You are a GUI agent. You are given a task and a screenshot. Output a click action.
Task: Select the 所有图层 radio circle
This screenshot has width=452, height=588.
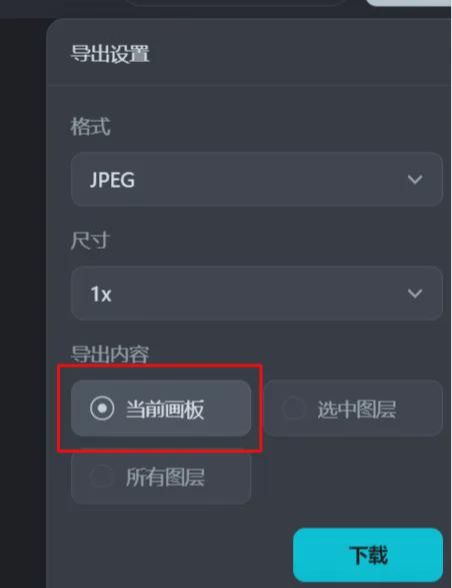102,477
